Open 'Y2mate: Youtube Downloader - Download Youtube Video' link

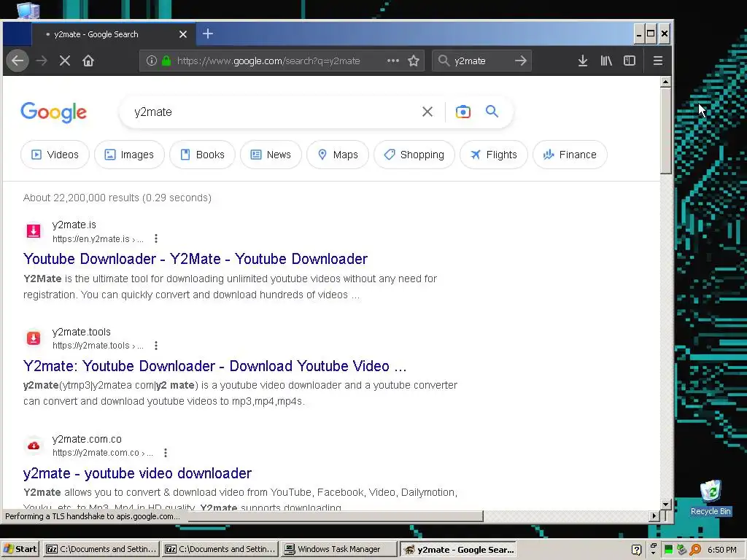(x=215, y=366)
